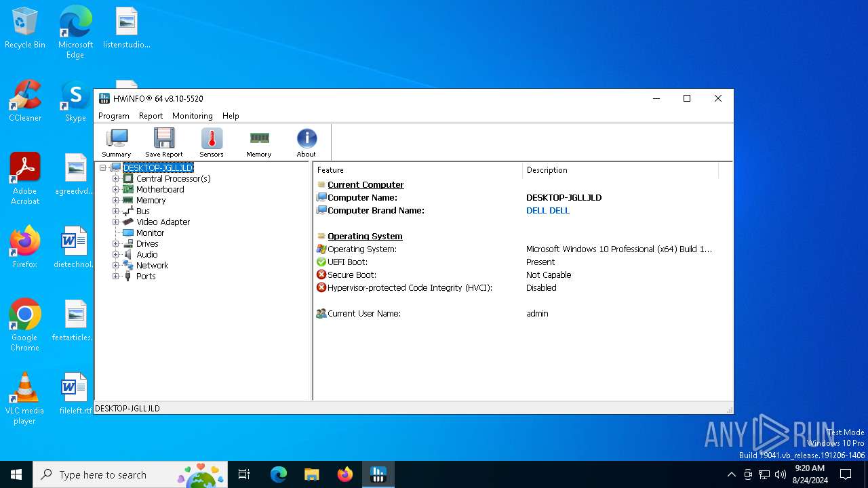868x488 pixels.
Task: Expand the Ports tree node
Action: (115, 276)
